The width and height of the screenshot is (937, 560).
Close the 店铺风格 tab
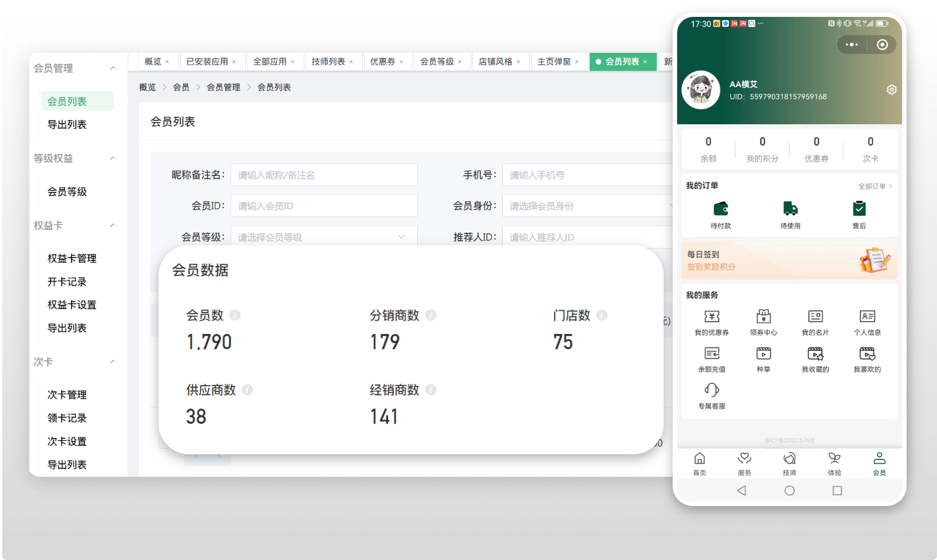519,62
